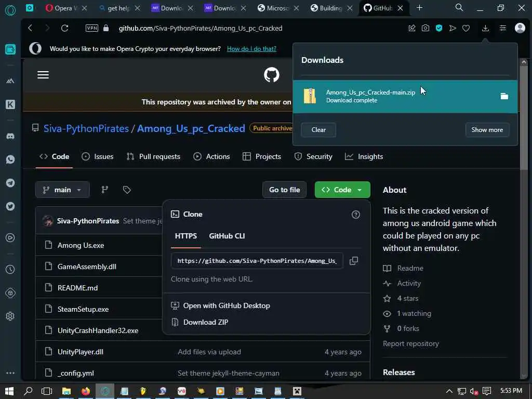
Task: Open the Readme link in About
Action: click(x=410, y=268)
